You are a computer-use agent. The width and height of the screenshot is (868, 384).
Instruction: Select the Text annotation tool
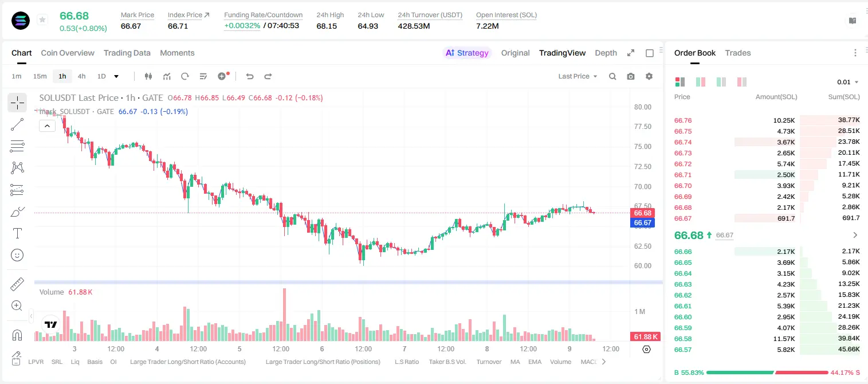(x=17, y=233)
